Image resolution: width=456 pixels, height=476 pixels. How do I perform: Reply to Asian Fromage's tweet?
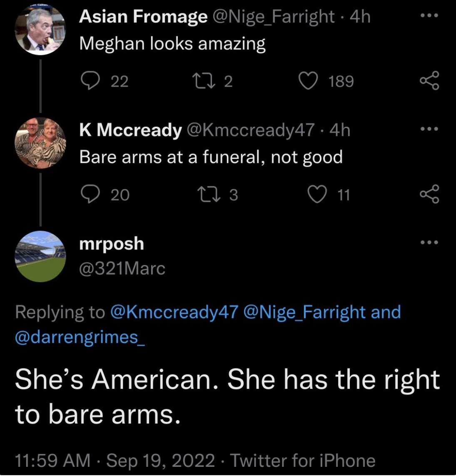[x=90, y=81]
